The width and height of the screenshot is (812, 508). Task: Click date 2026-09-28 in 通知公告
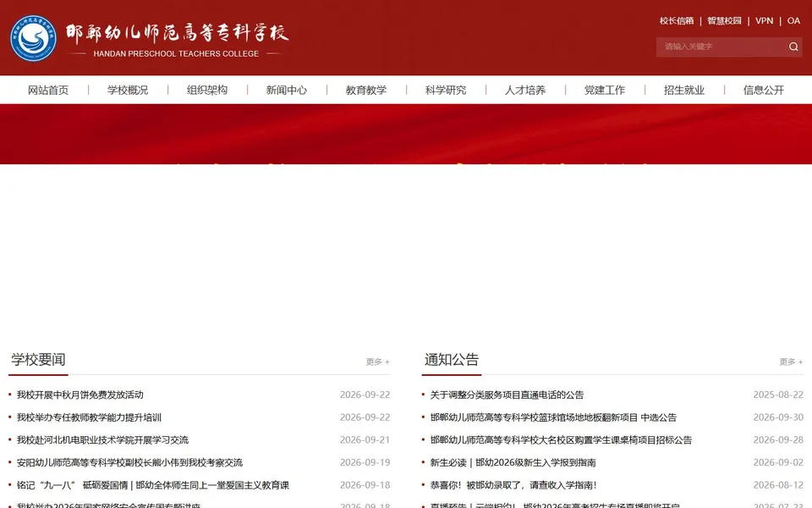[778, 439]
